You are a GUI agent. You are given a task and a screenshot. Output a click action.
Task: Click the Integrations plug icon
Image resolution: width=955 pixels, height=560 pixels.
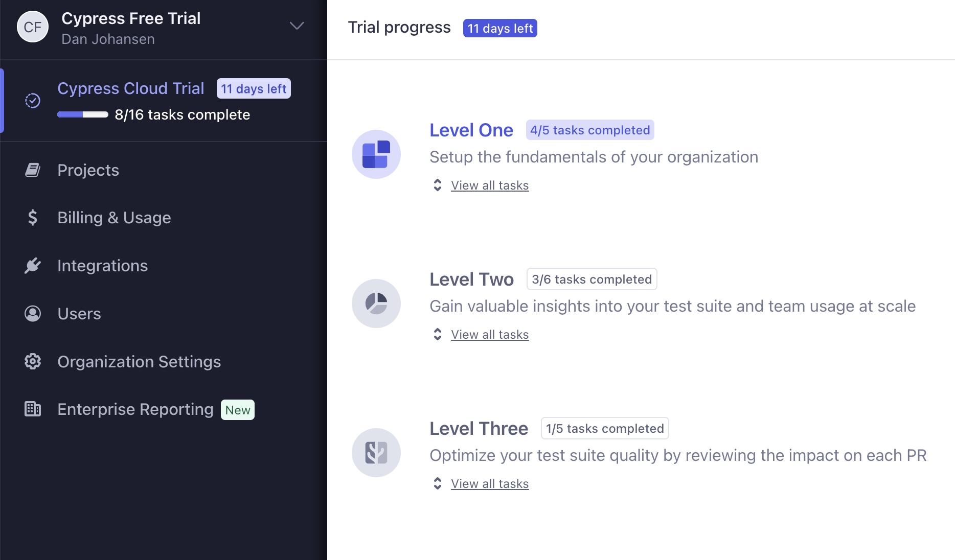click(32, 265)
